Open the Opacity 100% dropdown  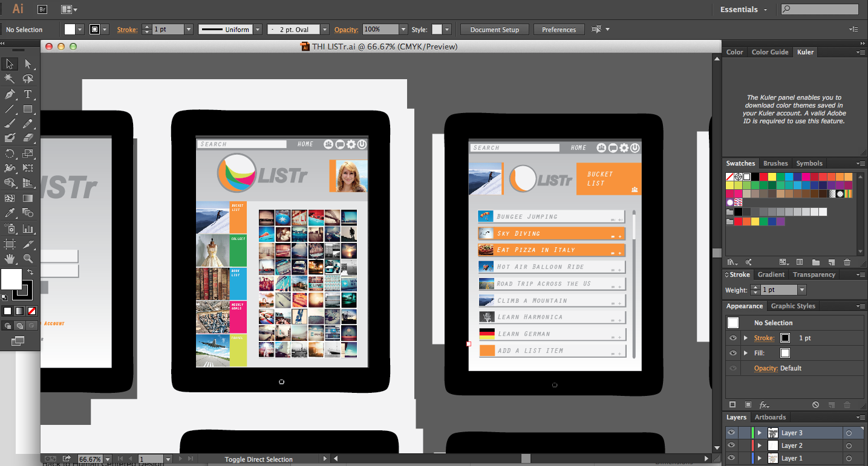[403, 29]
